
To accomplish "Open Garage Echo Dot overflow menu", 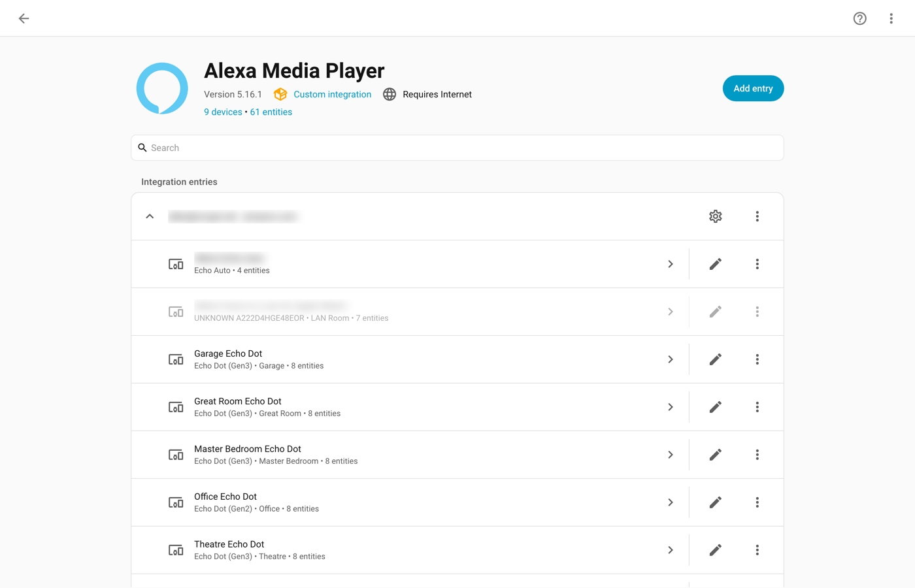I will [x=757, y=359].
